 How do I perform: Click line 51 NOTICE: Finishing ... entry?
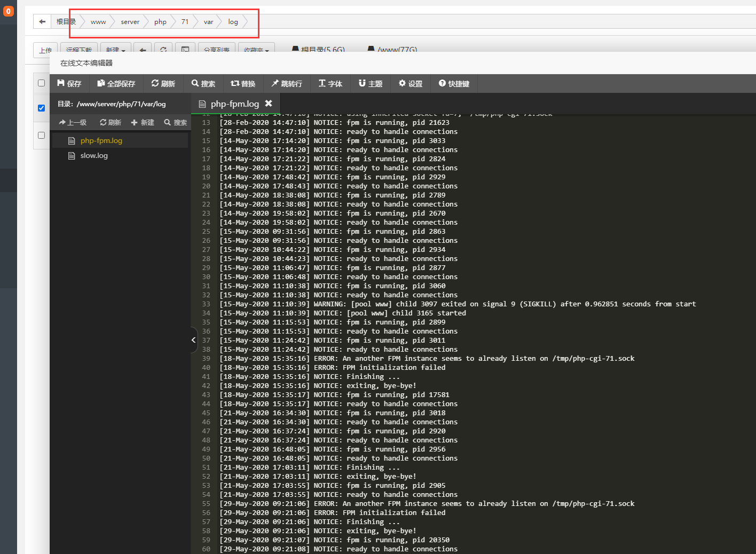309,467
